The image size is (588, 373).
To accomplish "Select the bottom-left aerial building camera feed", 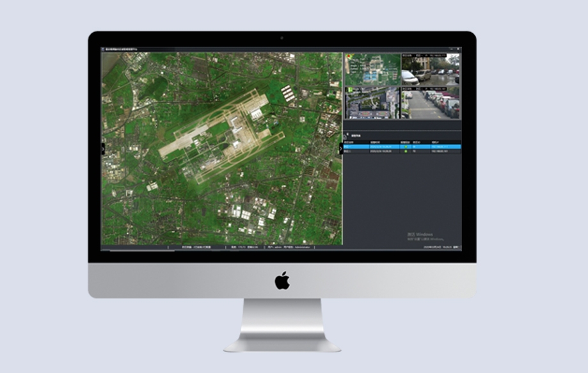I will tap(372, 103).
